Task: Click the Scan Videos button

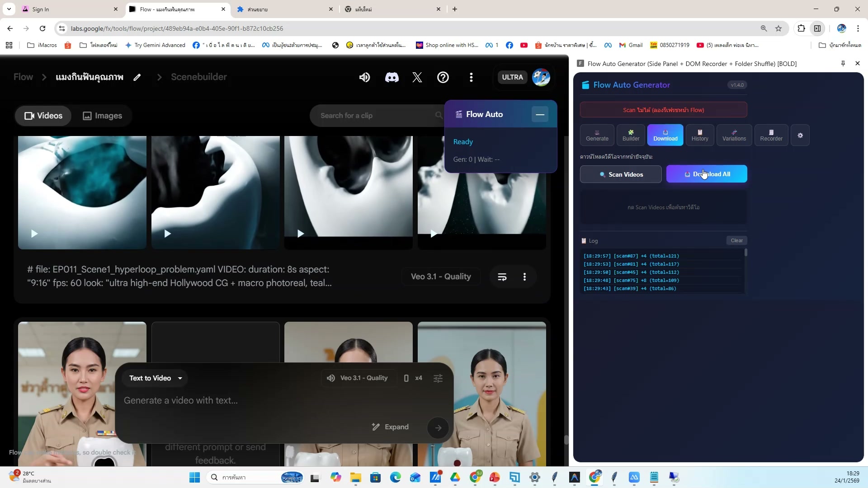Action: (x=620, y=174)
